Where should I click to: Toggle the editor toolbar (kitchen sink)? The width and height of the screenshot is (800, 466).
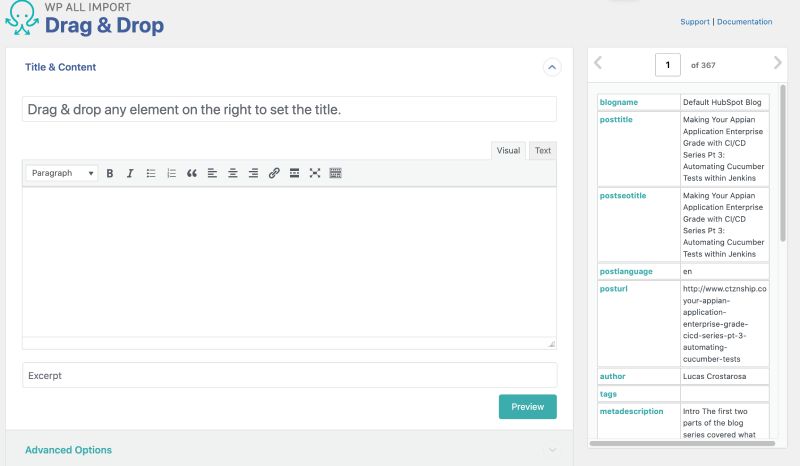335,173
